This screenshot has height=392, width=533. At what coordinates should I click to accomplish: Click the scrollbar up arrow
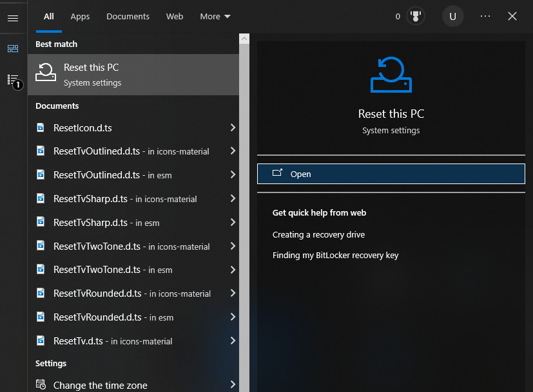(x=244, y=38)
